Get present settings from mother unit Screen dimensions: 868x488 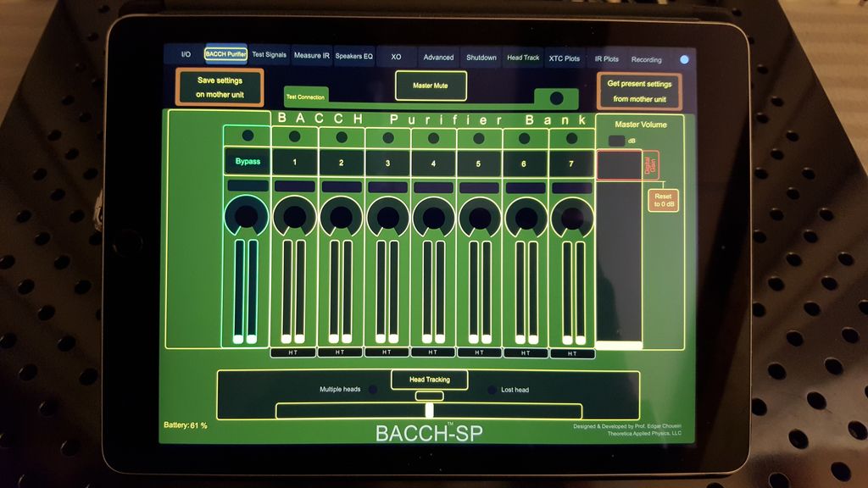click(639, 91)
